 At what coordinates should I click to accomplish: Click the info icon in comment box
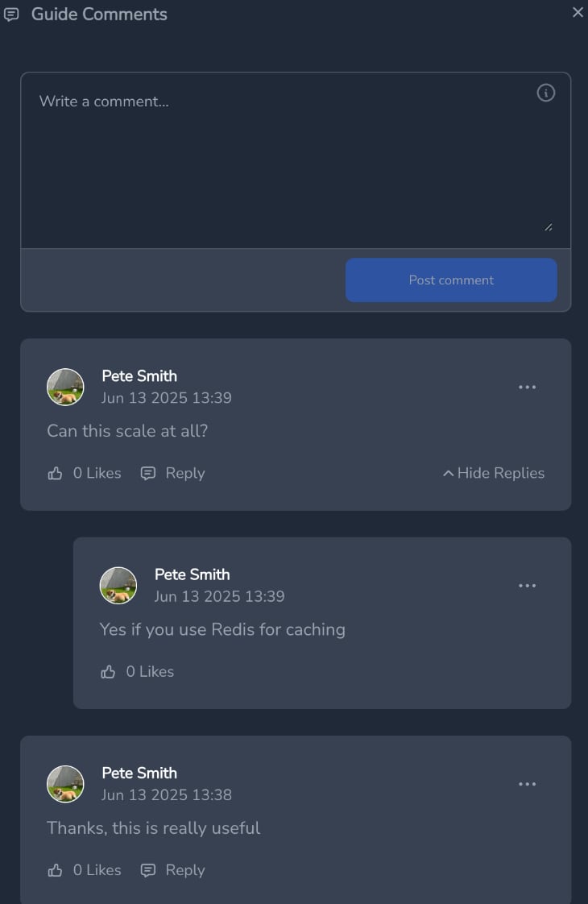click(x=545, y=93)
